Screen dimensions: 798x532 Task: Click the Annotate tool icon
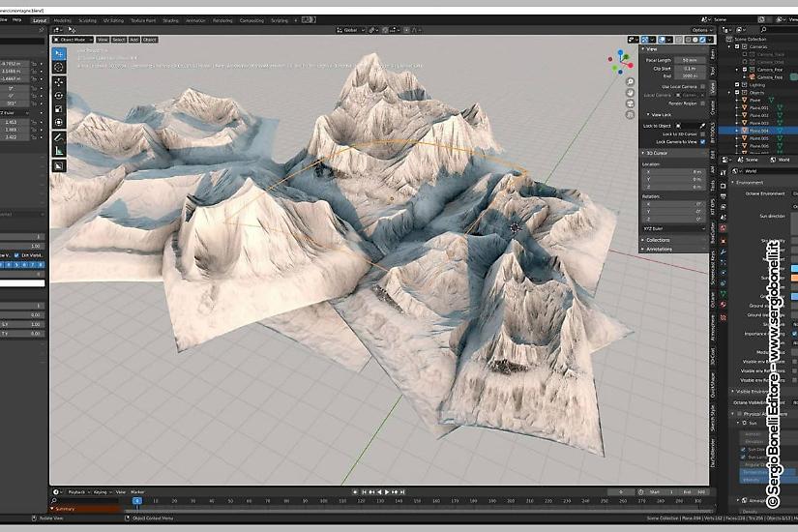pos(59,136)
